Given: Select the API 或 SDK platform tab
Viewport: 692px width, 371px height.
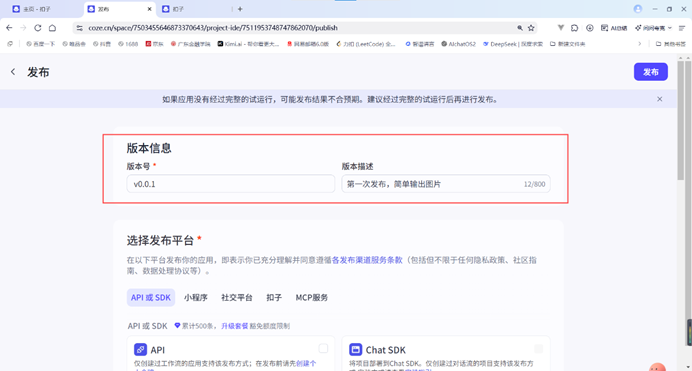Looking at the screenshot, I should 150,297.
